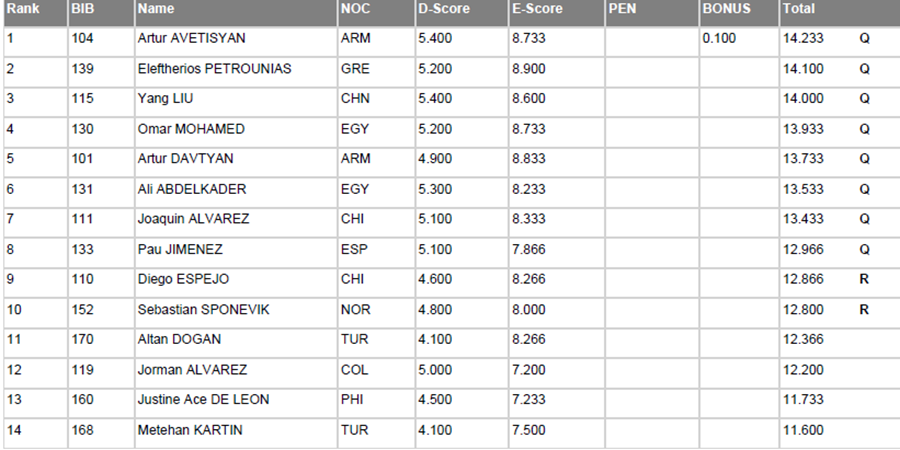The width and height of the screenshot is (900, 450).
Task: Click the BIB column header
Action: click(x=83, y=9)
